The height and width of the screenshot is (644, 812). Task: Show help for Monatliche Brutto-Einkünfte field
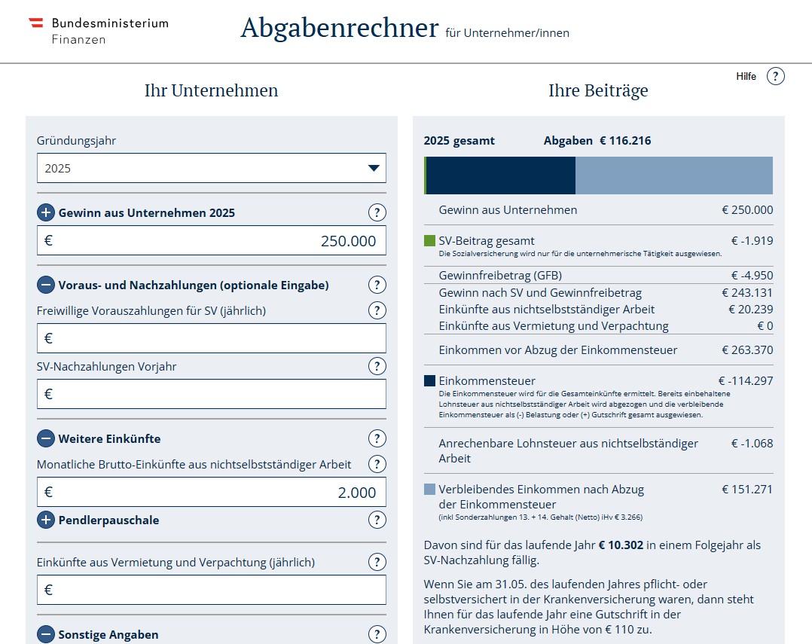pyautogui.click(x=377, y=464)
